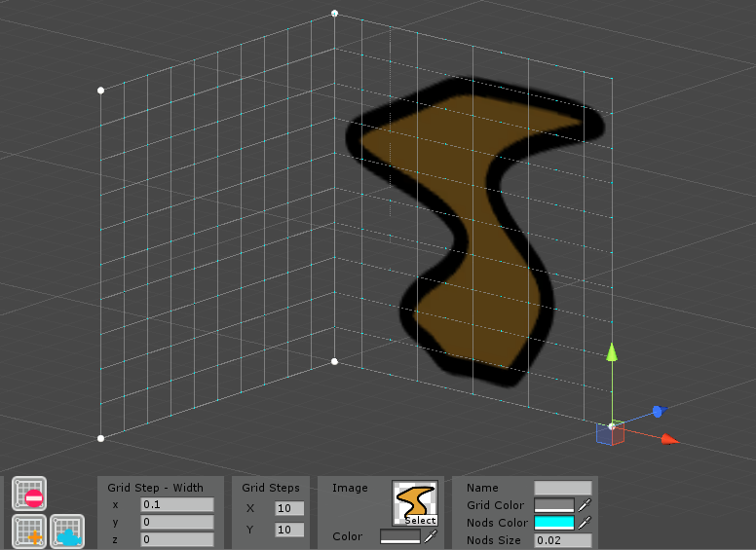Focus the Nods Size field

[x=563, y=540]
